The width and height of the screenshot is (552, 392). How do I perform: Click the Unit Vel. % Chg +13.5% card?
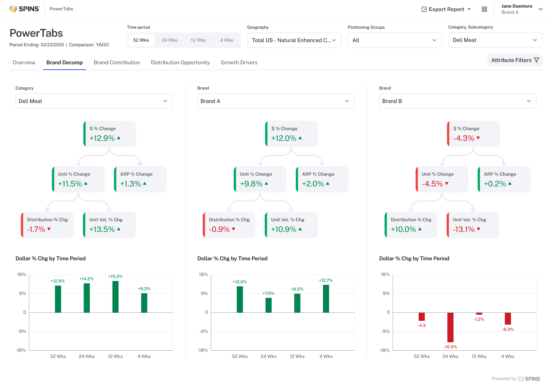click(109, 225)
